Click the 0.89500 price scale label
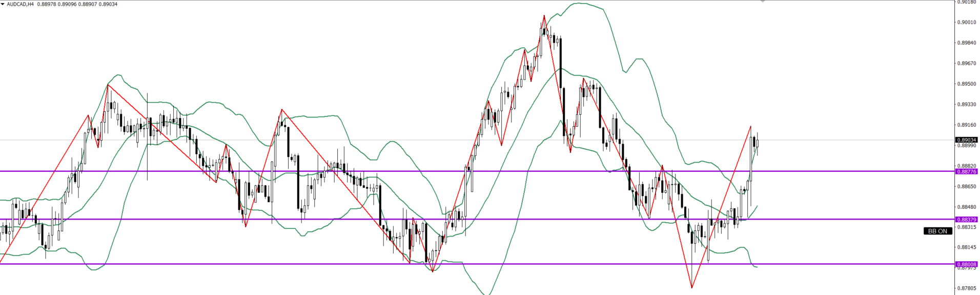 click(x=966, y=84)
